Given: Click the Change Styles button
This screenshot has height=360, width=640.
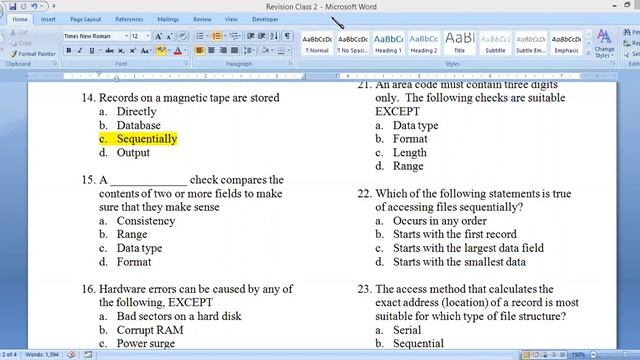Looking at the screenshot, I should 604,44.
